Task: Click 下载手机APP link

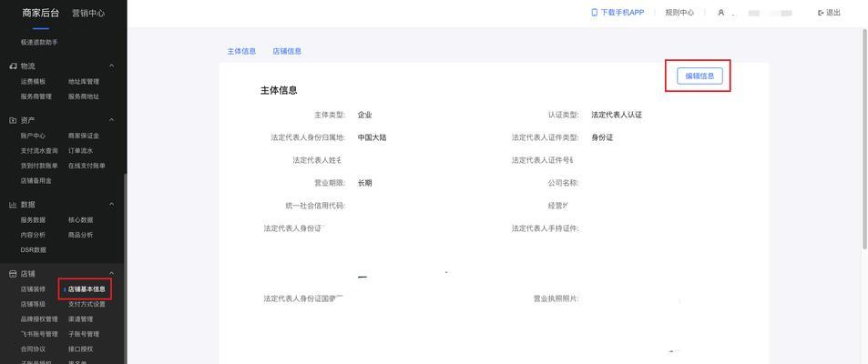Action: click(x=622, y=12)
